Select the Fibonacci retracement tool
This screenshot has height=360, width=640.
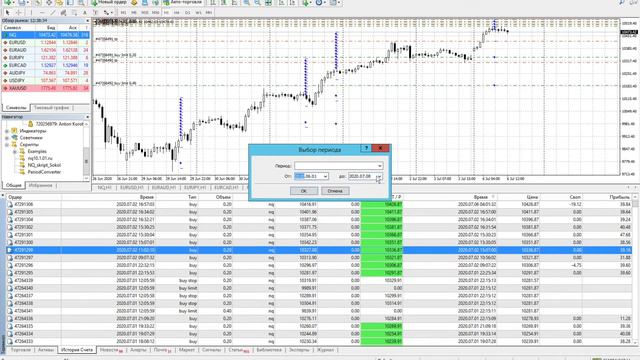(74, 13)
